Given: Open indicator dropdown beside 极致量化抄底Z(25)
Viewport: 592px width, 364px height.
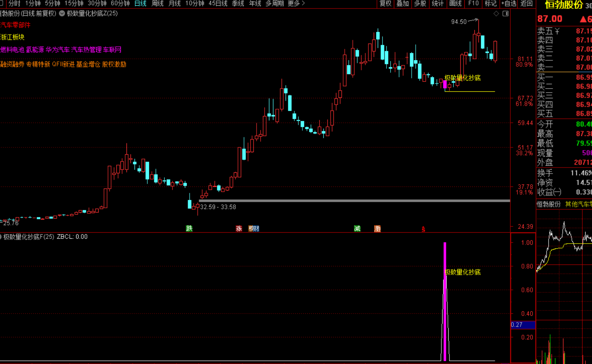Looking at the screenshot, I should (x=62, y=13).
